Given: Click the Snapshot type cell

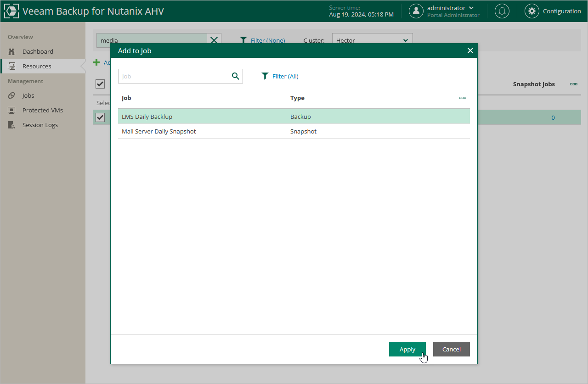Looking at the screenshot, I should [303, 131].
